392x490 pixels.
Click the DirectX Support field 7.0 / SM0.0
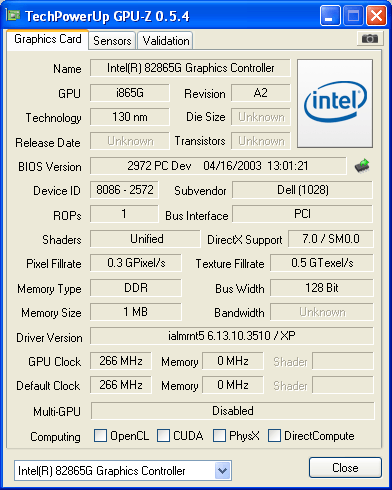coord(331,239)
